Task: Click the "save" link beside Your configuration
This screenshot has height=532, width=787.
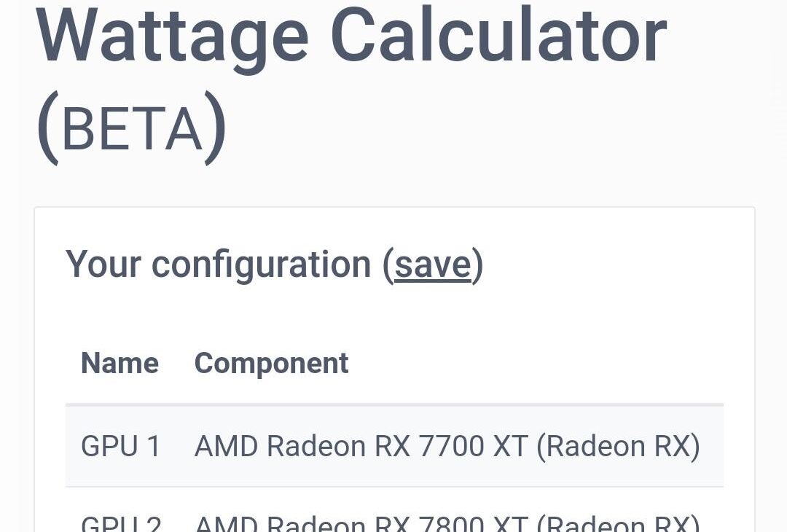Action: (x=433, y=264)
